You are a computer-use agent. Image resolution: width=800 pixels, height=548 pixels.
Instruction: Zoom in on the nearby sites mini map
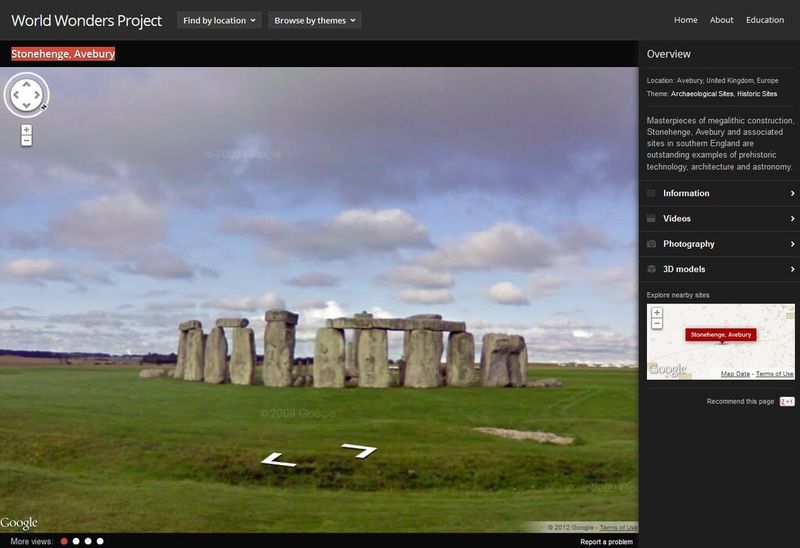[x=657, y=312]
